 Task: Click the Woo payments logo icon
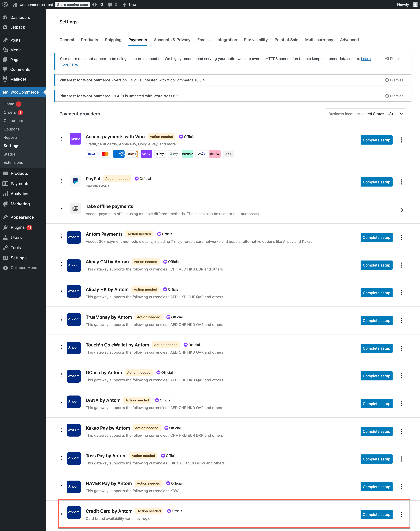(x=75, y=139)
